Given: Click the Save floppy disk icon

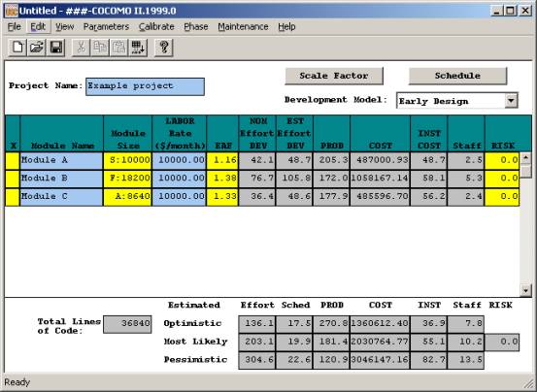Looking at the screenshot, I should coord(55,48).
